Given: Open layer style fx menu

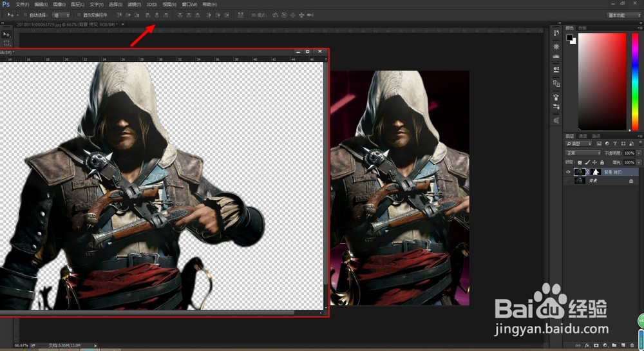Looking at the screenshot, I should click(587, 346).
